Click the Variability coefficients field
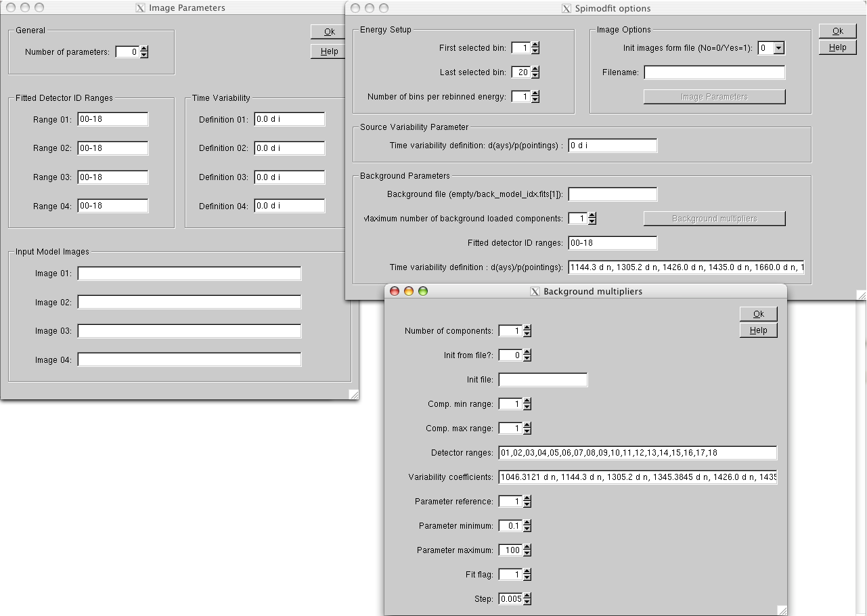This screenshot has width=867, height=616. (638, 477)
